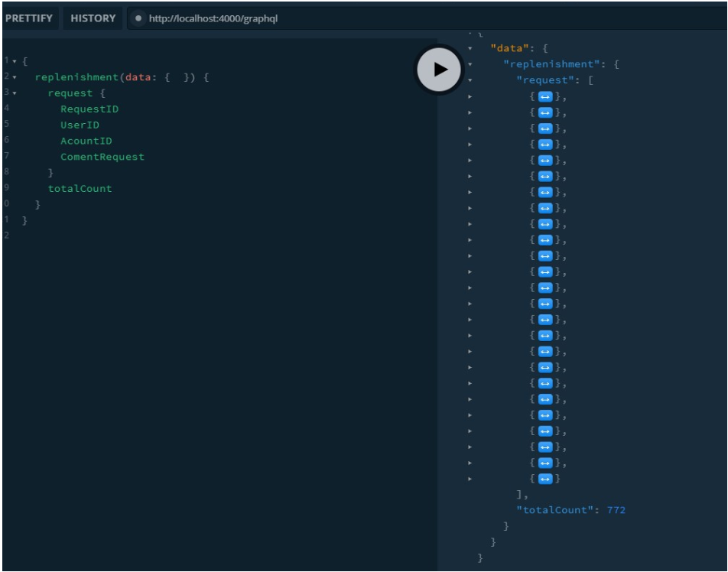The width and height of the screenshot is (728, 572).
Task: Click the endpoint status dot beside the URL
Action: [138, 18]
